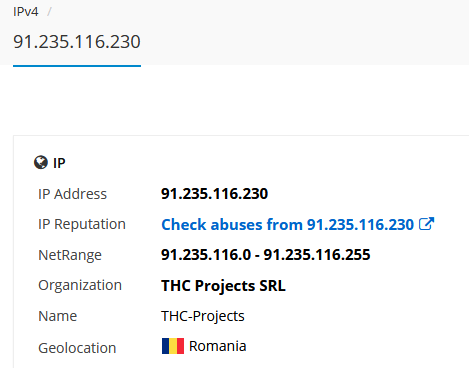Click the THC-Projects name value

pos(203,316)
